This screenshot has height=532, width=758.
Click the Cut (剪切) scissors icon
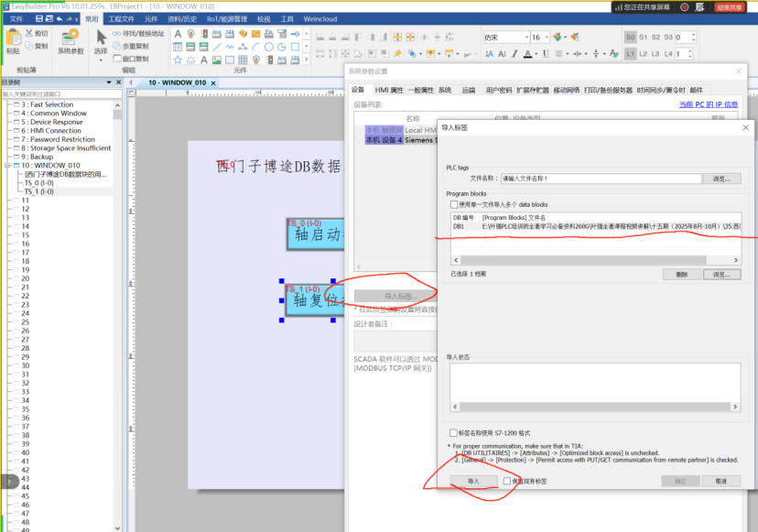(29, 33)
